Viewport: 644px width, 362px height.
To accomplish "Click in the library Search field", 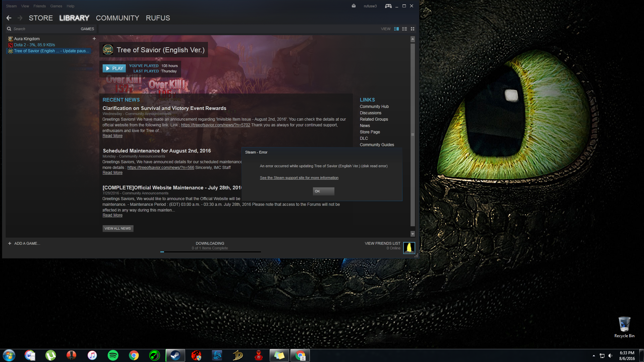I will pos(40,29).
